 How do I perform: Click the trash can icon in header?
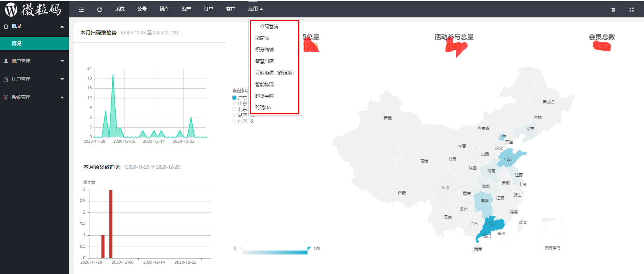(613, 10)
